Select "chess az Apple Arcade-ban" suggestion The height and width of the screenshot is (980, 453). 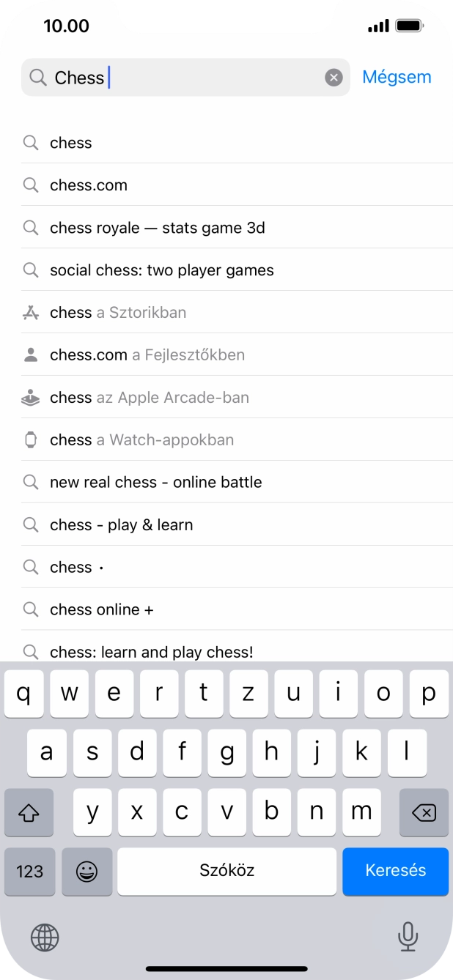(149, 398)
